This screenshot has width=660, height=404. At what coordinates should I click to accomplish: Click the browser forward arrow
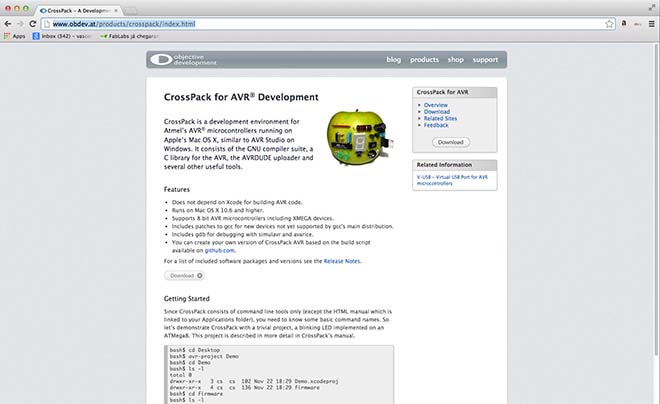tap(20, 24)
